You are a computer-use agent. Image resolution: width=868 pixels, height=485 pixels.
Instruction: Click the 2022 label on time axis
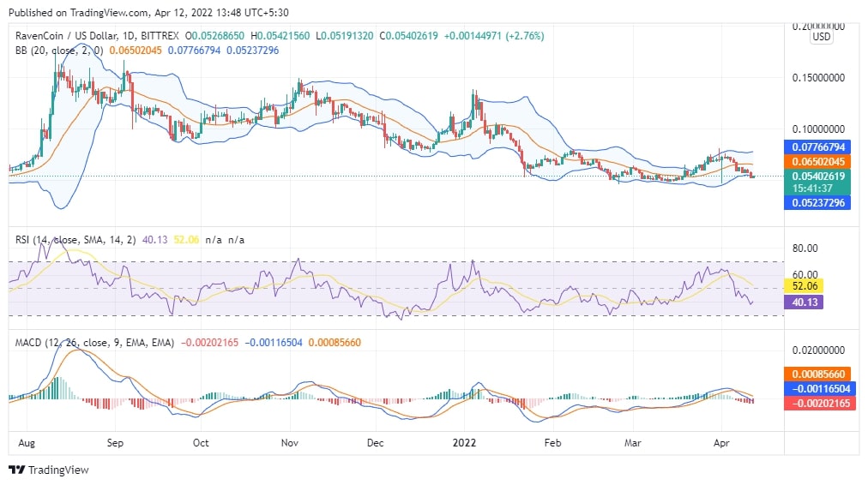464,443
